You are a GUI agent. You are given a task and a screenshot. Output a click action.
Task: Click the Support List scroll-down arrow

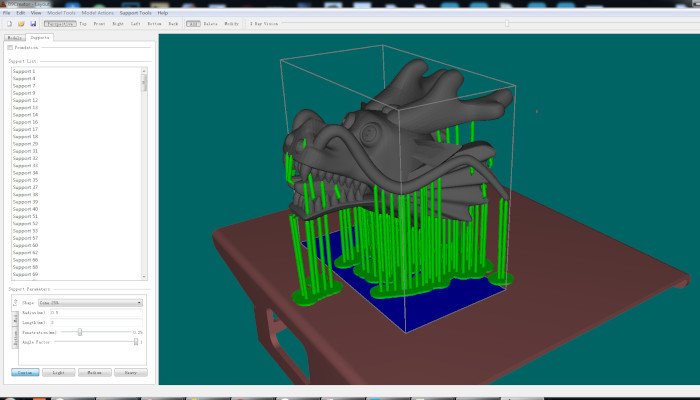pyautogui.click(x=144, y=277)
